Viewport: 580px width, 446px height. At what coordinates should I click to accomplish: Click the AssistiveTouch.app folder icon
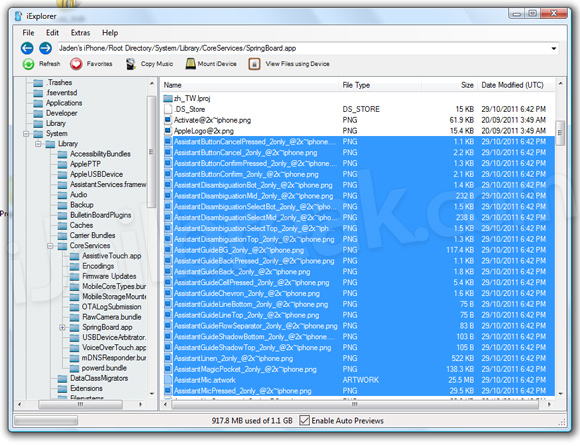[75, 256]
